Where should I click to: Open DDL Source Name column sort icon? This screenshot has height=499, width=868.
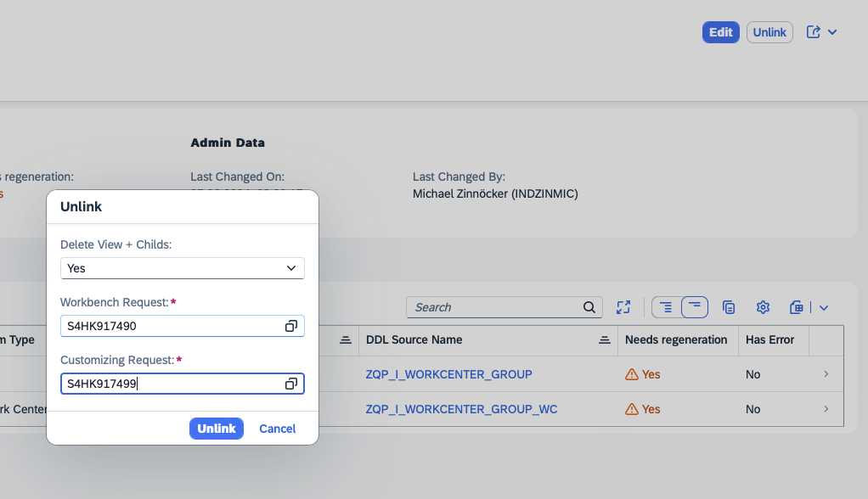click(605, 339)
